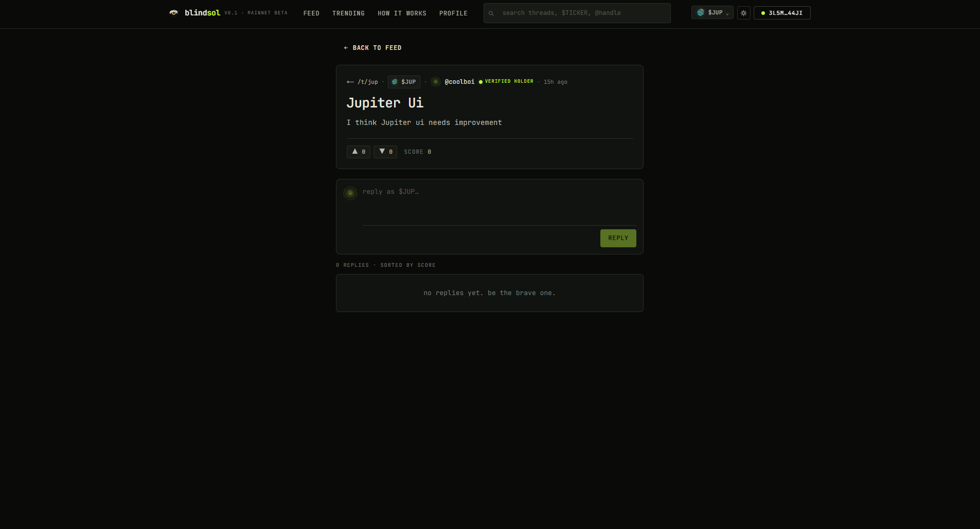Downvote the Jupiter Ui post
This screenshot has height=529, width=980.
point(385,152)
